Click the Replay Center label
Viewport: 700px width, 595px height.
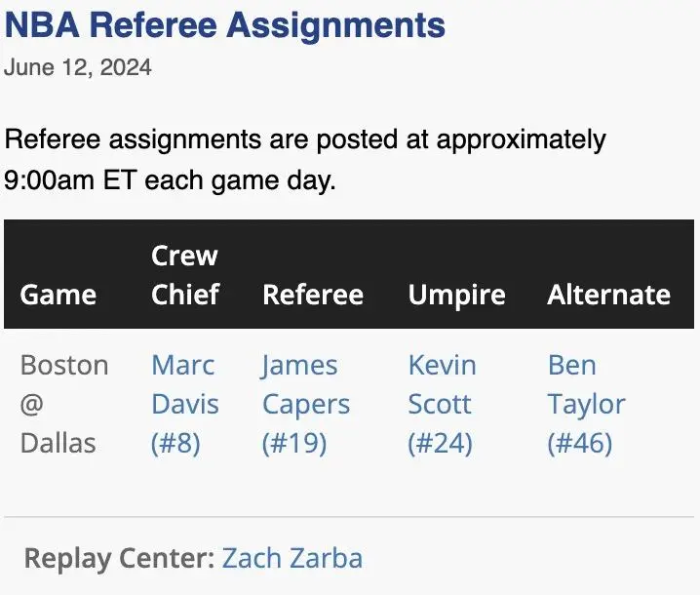pos(120,558)
